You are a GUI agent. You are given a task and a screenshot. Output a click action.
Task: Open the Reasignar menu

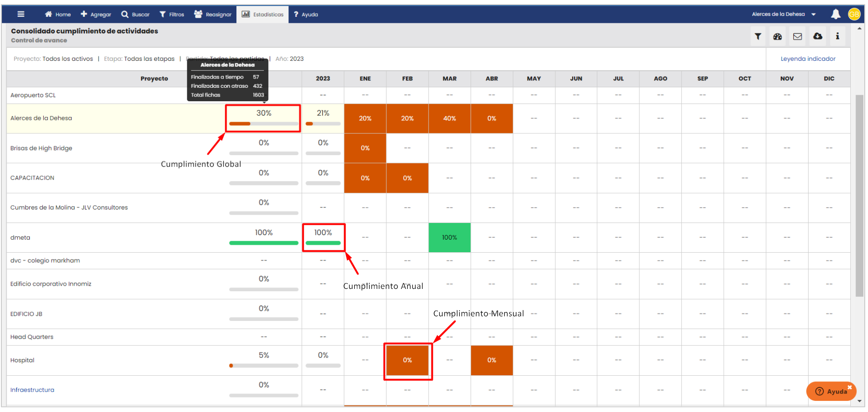[x=213, y=14]
